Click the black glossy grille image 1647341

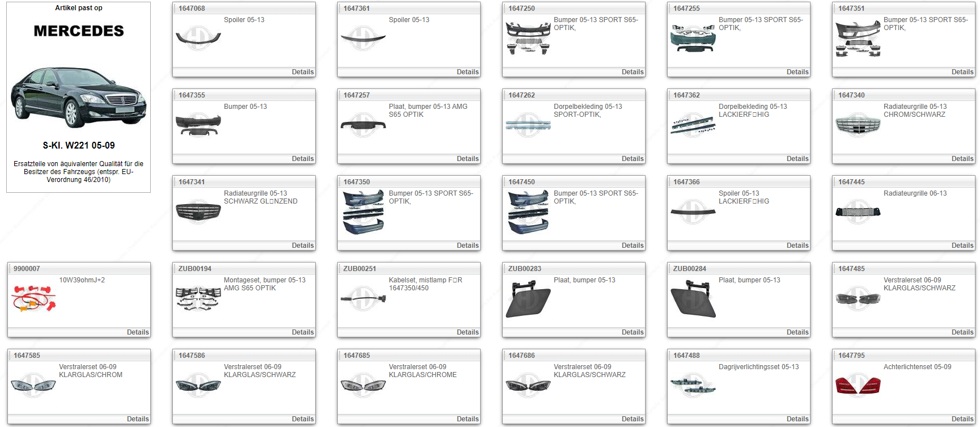[198, 212]
